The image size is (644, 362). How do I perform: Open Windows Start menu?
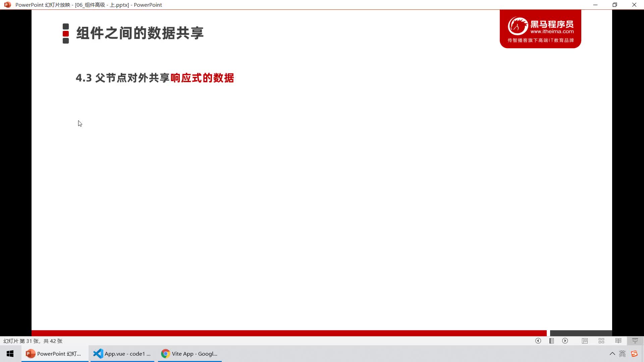[10, 353]
